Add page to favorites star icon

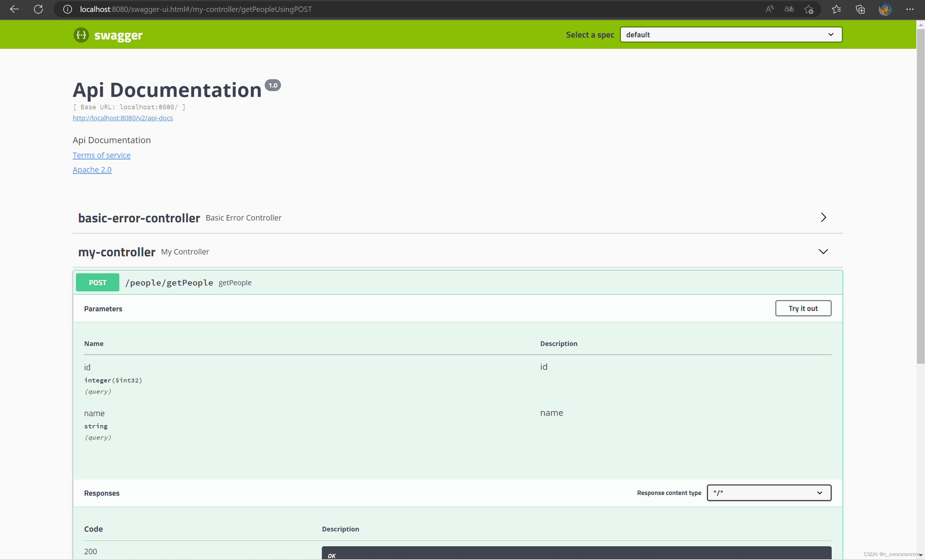coord(809,9)
